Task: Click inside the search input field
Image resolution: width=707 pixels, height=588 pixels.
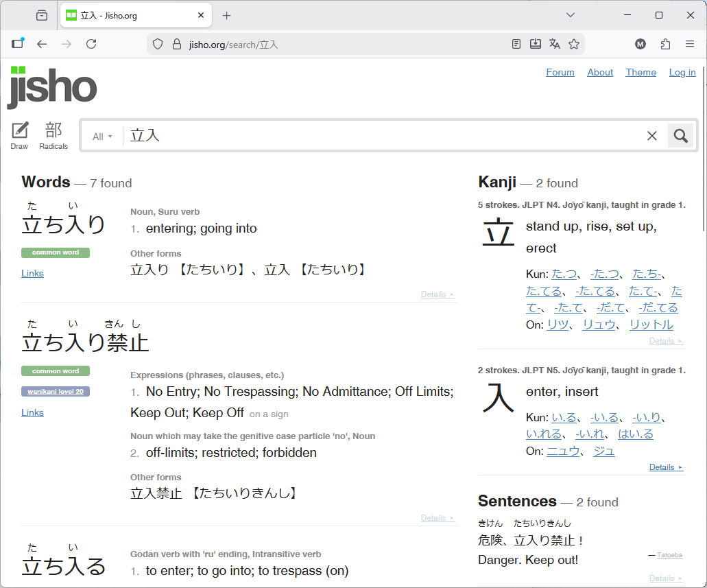Action: click(343, 135)
